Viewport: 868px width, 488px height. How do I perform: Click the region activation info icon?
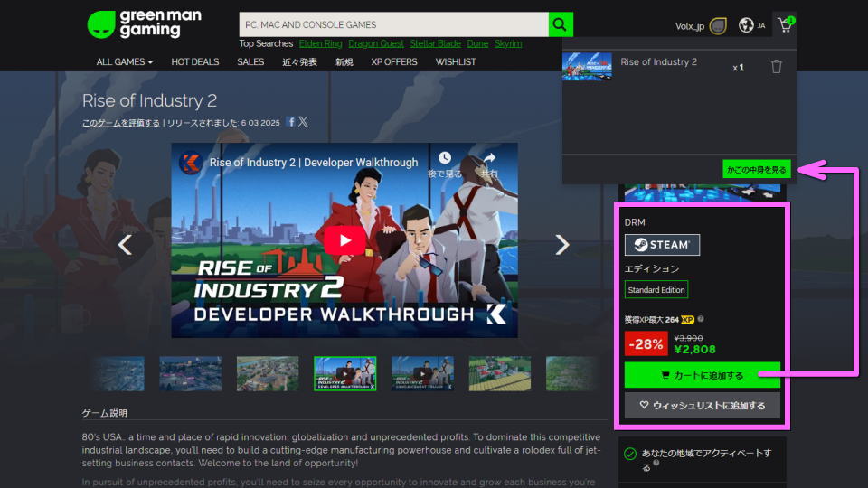click(x=656, y=463)
